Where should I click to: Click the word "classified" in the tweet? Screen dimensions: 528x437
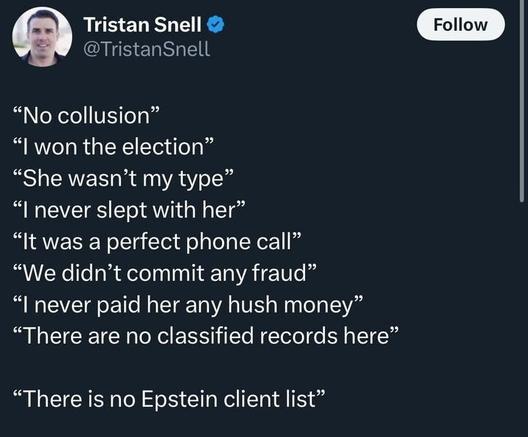[x=205, y=336]
